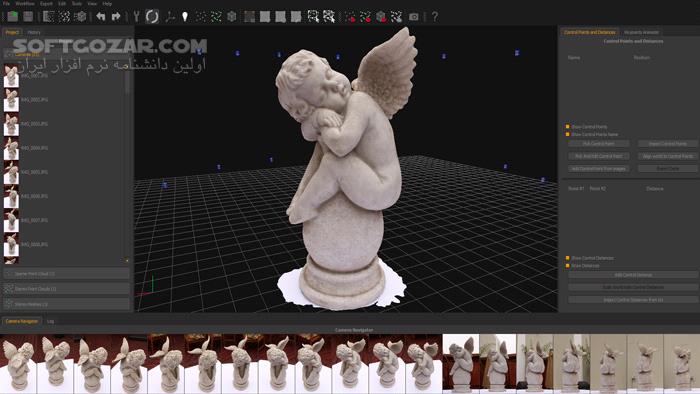Click the new project green icon
Screen dimensions: 700x394
(x=12, y=17)
